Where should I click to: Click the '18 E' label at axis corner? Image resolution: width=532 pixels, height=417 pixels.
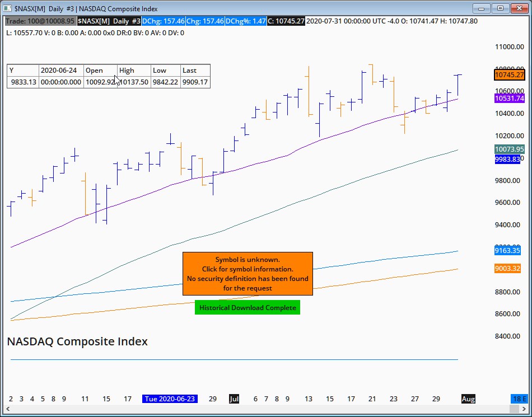[x=520, y=399]
